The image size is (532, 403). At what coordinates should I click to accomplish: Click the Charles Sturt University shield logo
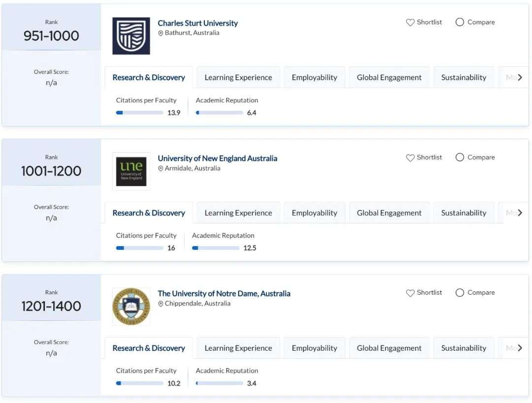pos(131,36)
